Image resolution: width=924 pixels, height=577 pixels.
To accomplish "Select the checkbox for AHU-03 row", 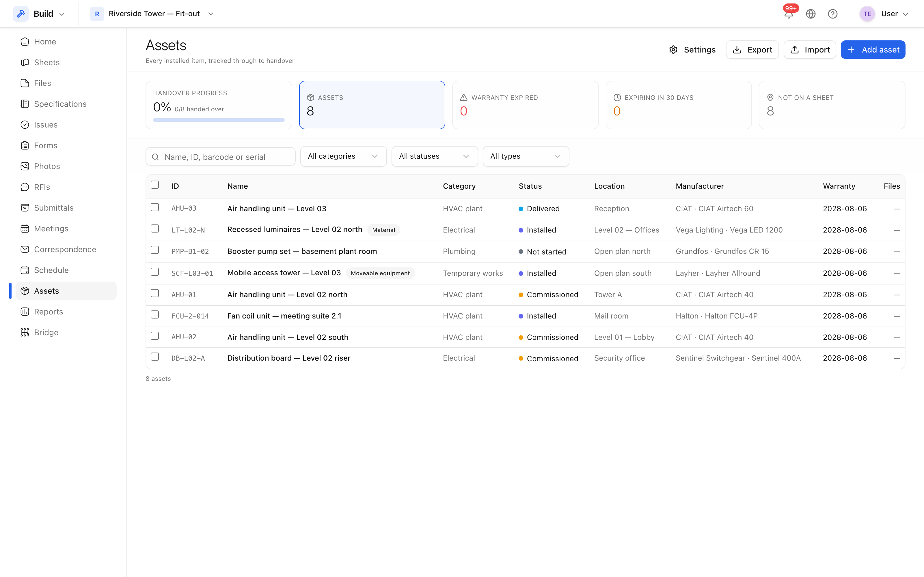I will [x=155, y=207].
